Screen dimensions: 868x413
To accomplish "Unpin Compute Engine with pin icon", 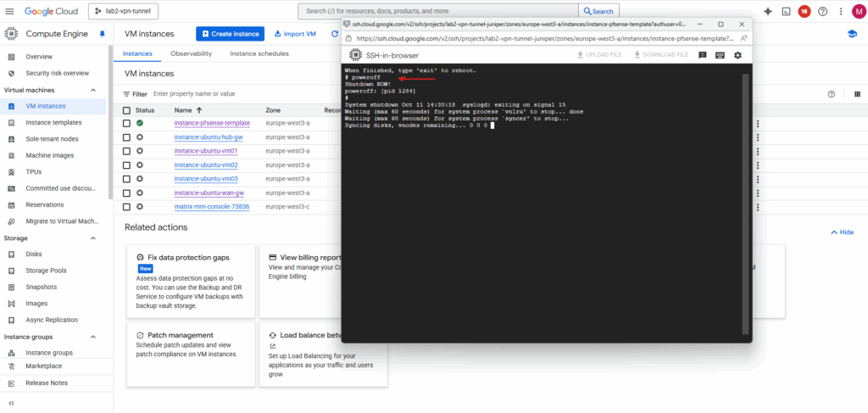I will coord(103,34).
